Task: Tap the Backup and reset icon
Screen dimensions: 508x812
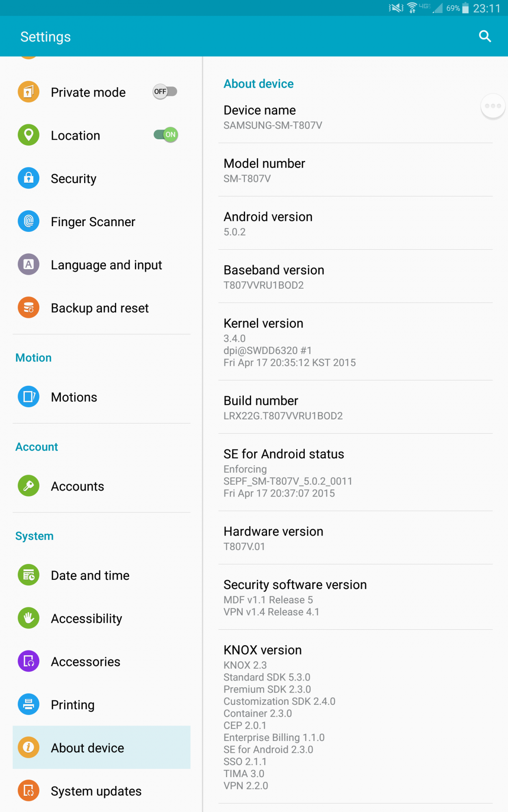Action: pyautogui.click(x=28, y=308)
